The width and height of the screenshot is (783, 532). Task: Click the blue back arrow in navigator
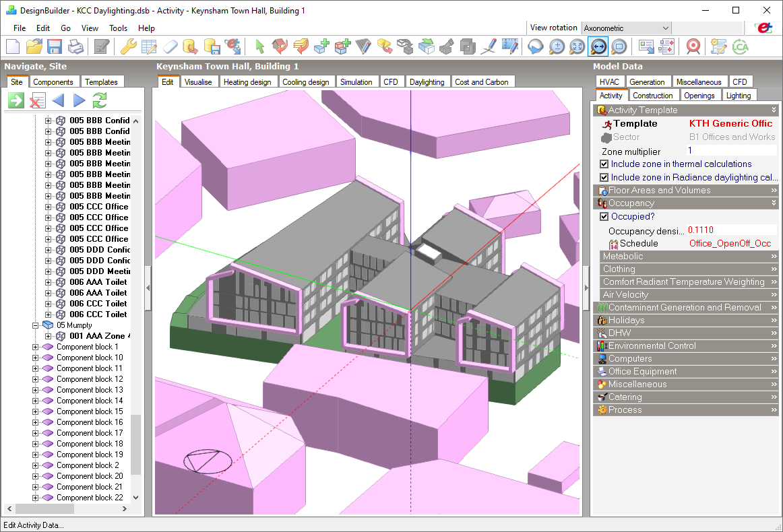(x=58, y=101)
